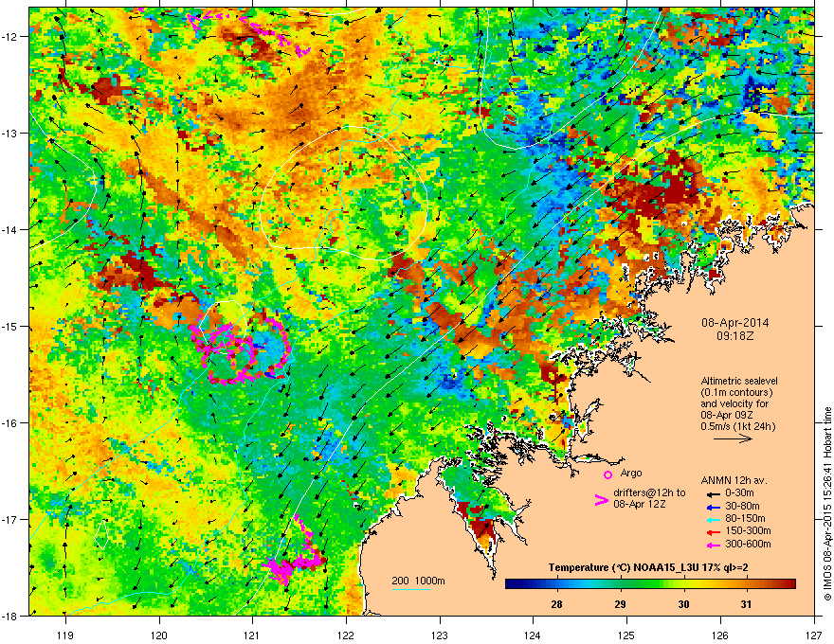Click the '300-600m' depth label
Screen dimensions: 834x644
(x=748, y=545)
